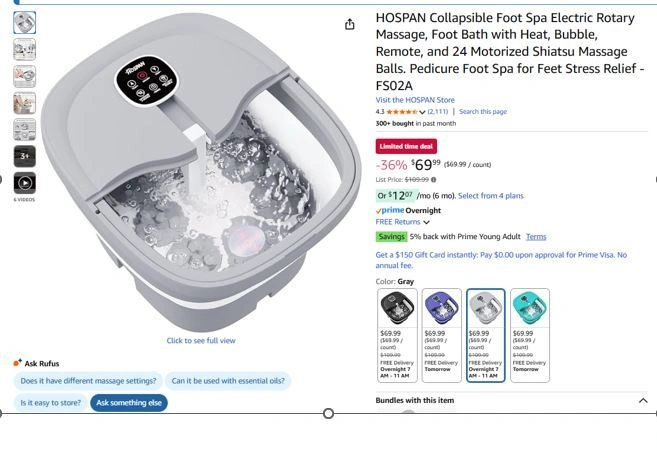Select the Teal color option
657x474 pixels.
point(530,335)
